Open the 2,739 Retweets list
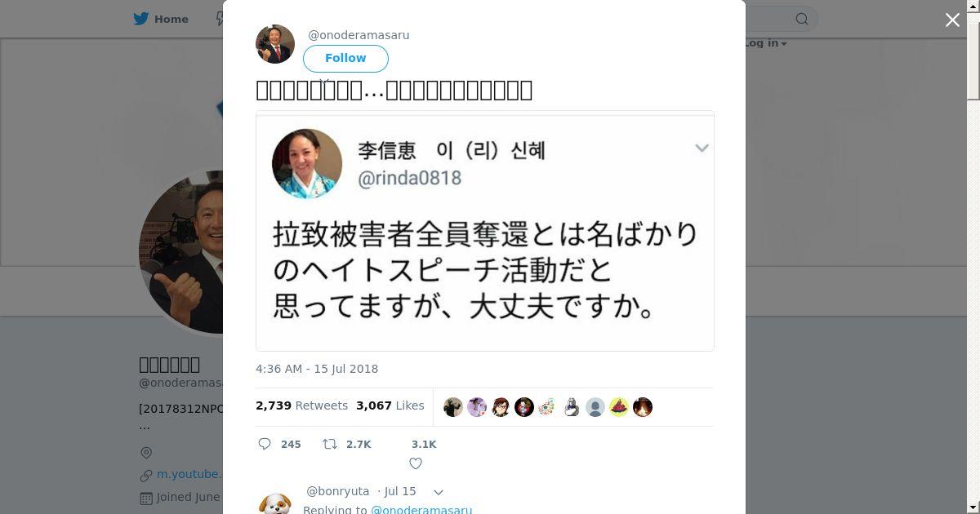Viewport: 980px width, 514px height. point(301,405)
